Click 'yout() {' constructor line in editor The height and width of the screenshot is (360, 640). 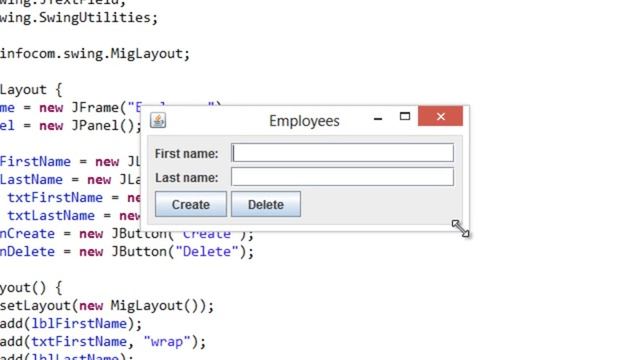(x=31, y=288)
